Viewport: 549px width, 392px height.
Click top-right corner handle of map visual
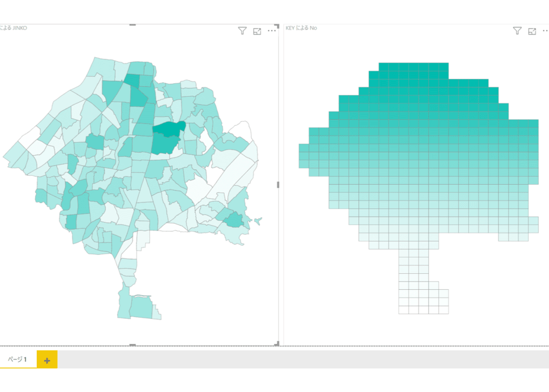(x=277, y=26)
